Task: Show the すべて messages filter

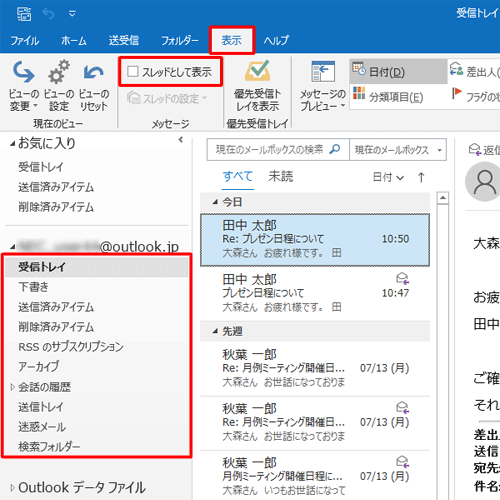Action: pos(238,176)
